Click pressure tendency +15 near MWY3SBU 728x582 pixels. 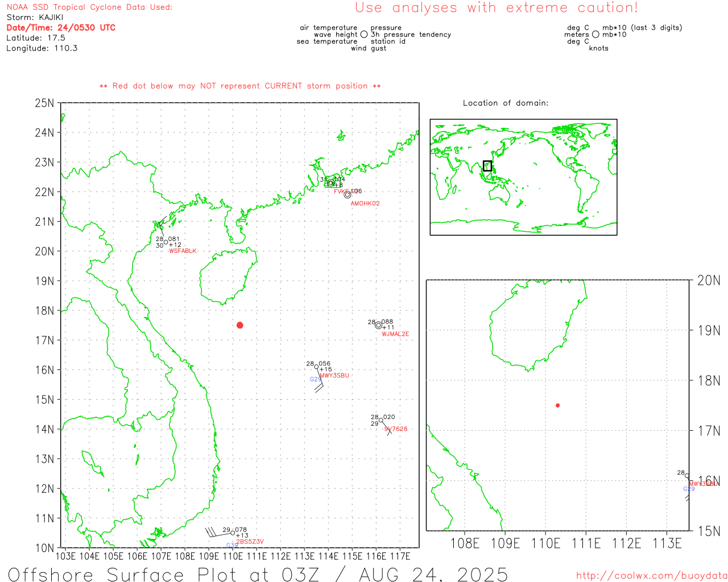325,369
